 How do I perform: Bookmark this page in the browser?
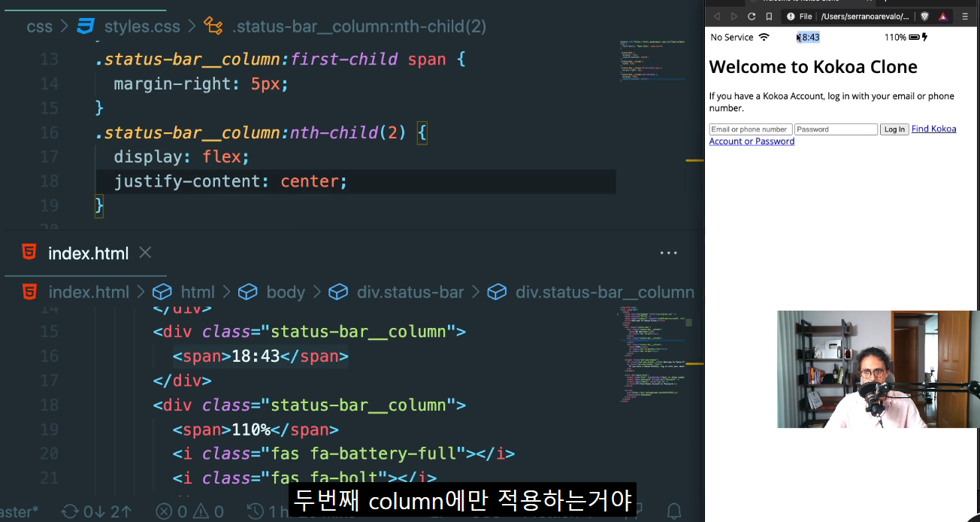pos(769,16)
